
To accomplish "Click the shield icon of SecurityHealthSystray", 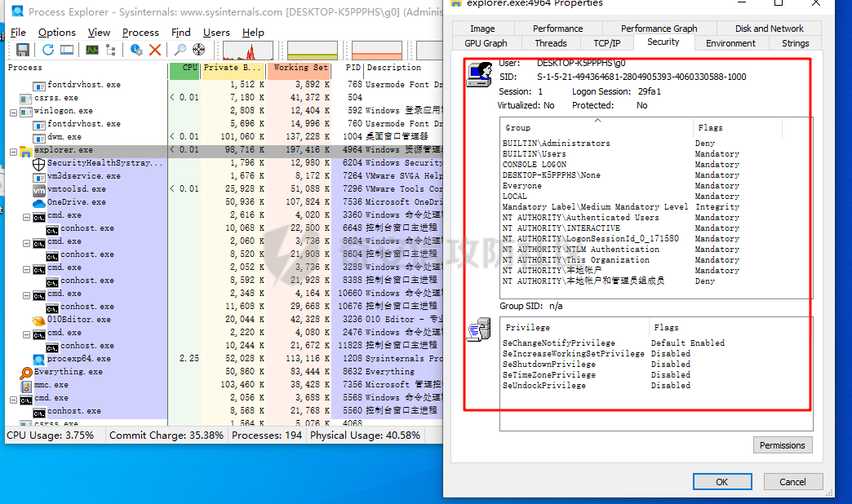I will point(38,163).
